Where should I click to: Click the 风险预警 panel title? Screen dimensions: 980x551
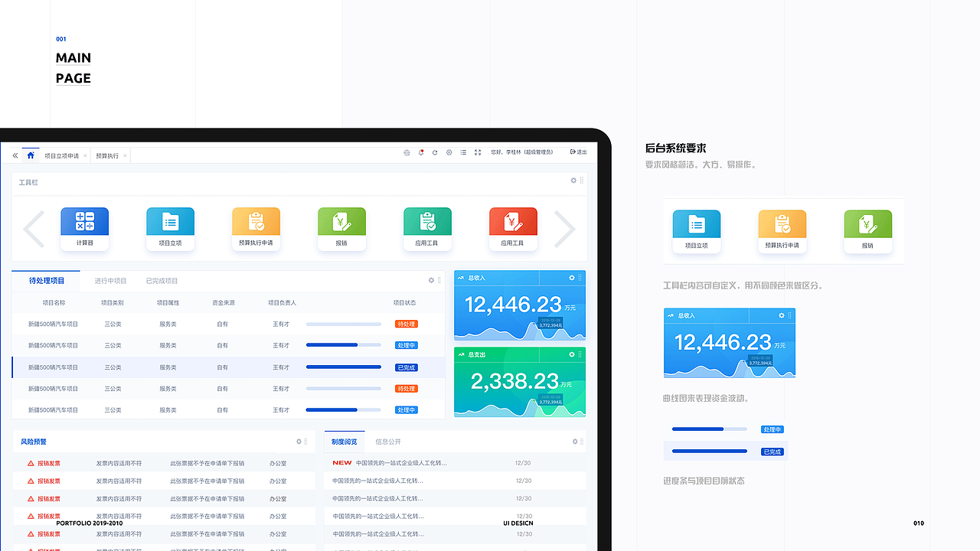click(x=34, y=442)
